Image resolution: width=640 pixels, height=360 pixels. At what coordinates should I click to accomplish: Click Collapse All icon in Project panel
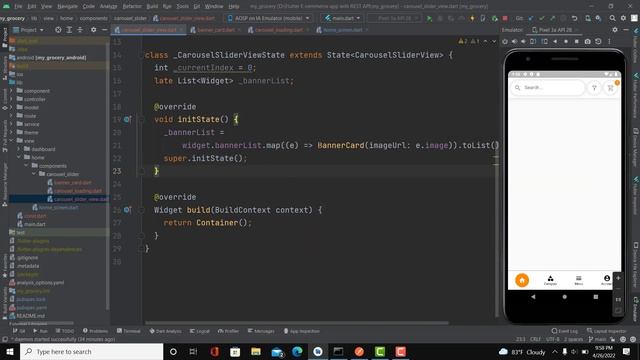point(80,30)
